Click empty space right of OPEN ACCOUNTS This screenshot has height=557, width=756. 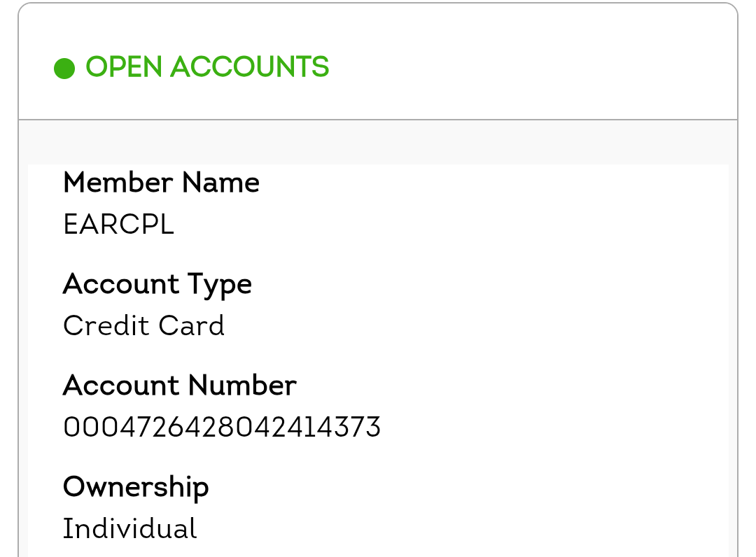[x=532, y=68]
